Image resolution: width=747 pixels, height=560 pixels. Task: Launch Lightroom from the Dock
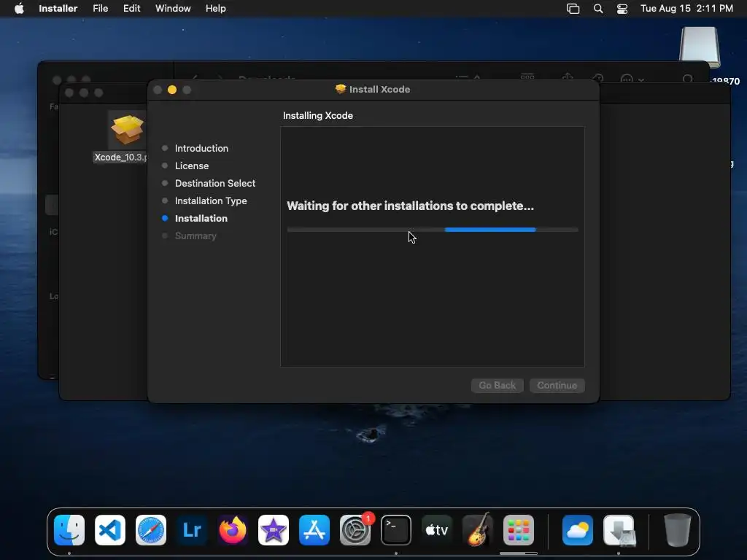pyautogui.click(x=192, y=530)
